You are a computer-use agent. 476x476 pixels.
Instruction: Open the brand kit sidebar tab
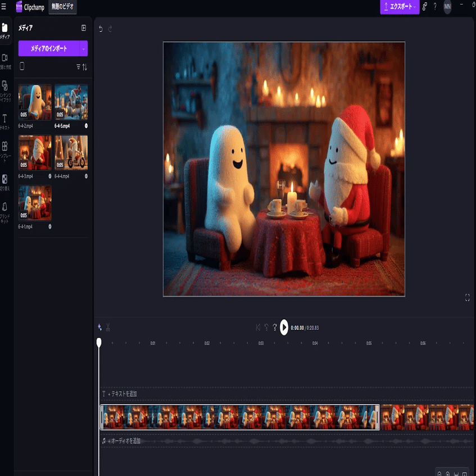click(5, 212)
